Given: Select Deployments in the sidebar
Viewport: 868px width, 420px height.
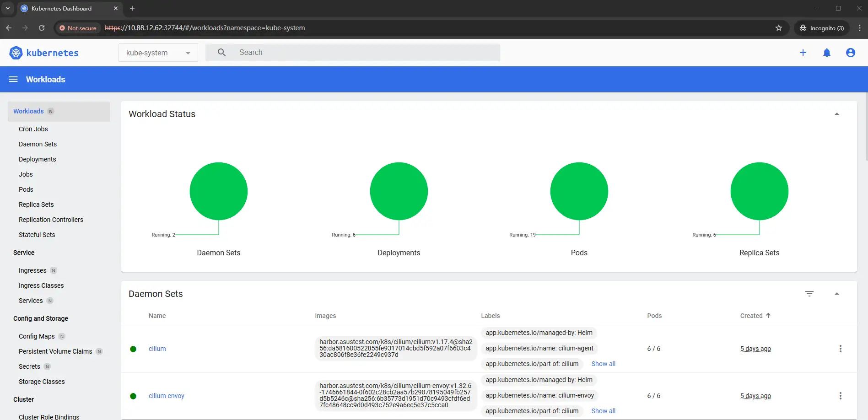Looking at the screenshot, I should coord(37,159).
